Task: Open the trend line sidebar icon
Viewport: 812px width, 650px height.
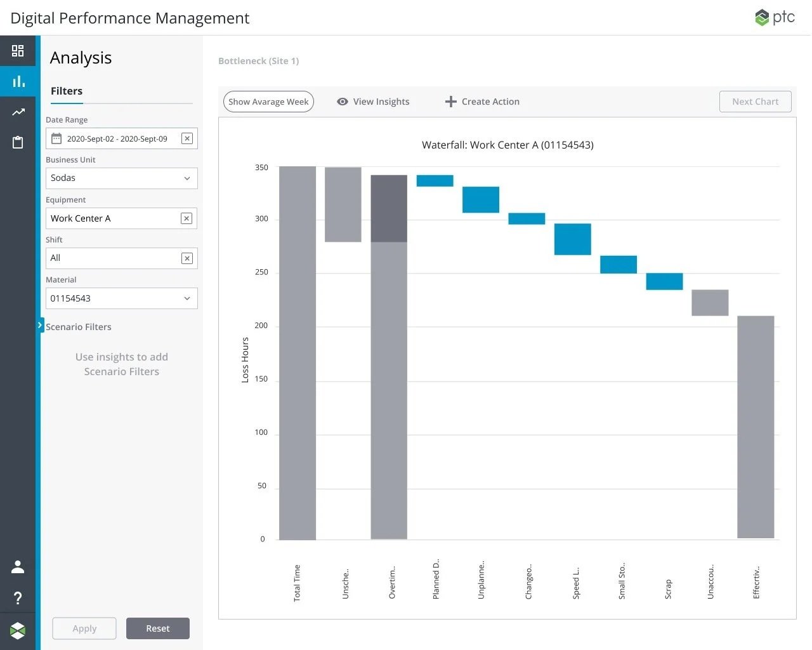Action: [x=18, y=112]
